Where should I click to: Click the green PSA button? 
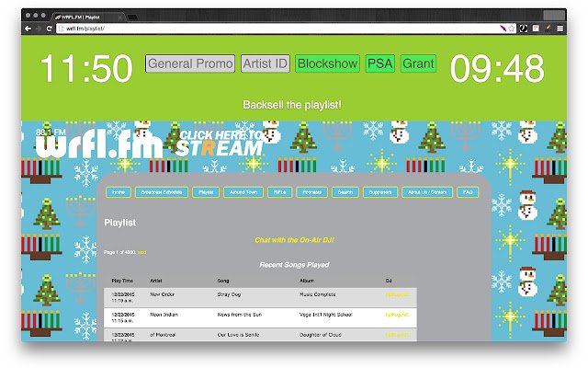379,63
